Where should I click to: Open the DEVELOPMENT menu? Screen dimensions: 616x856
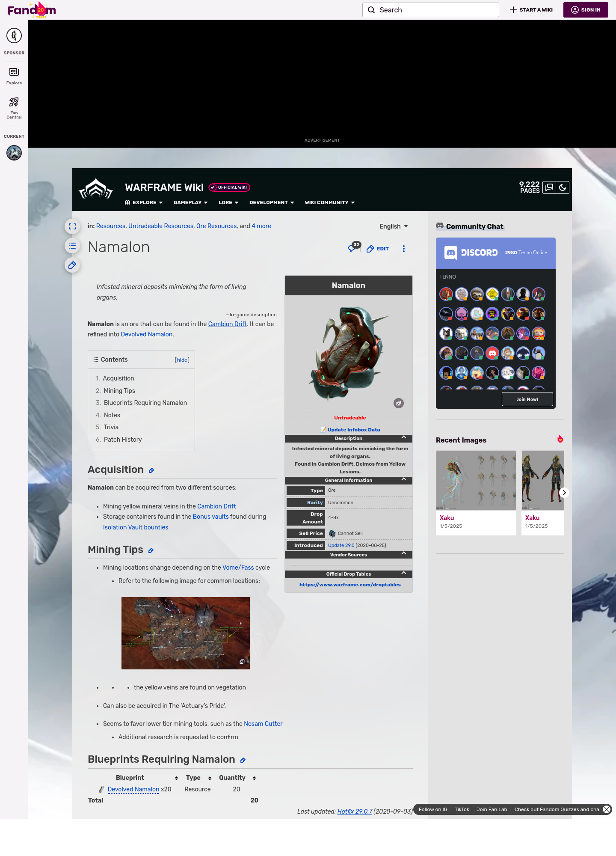[x=272, y=202]
